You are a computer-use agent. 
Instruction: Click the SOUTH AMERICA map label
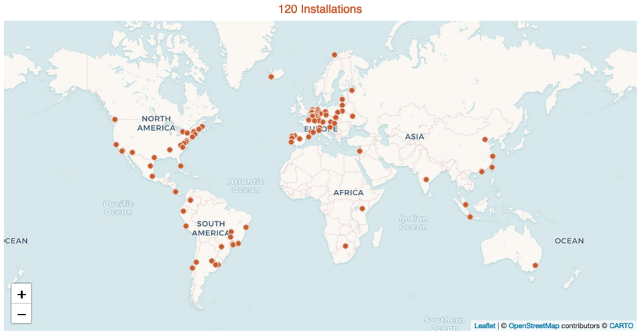(211, 229)
